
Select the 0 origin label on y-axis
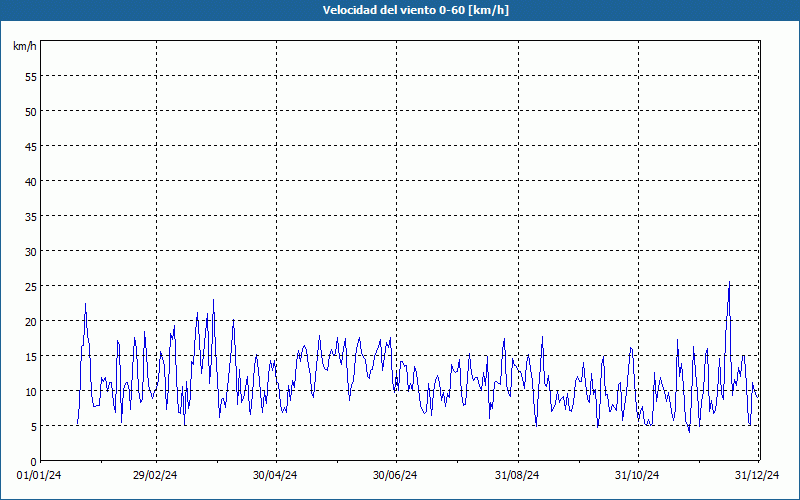[33, 461]
